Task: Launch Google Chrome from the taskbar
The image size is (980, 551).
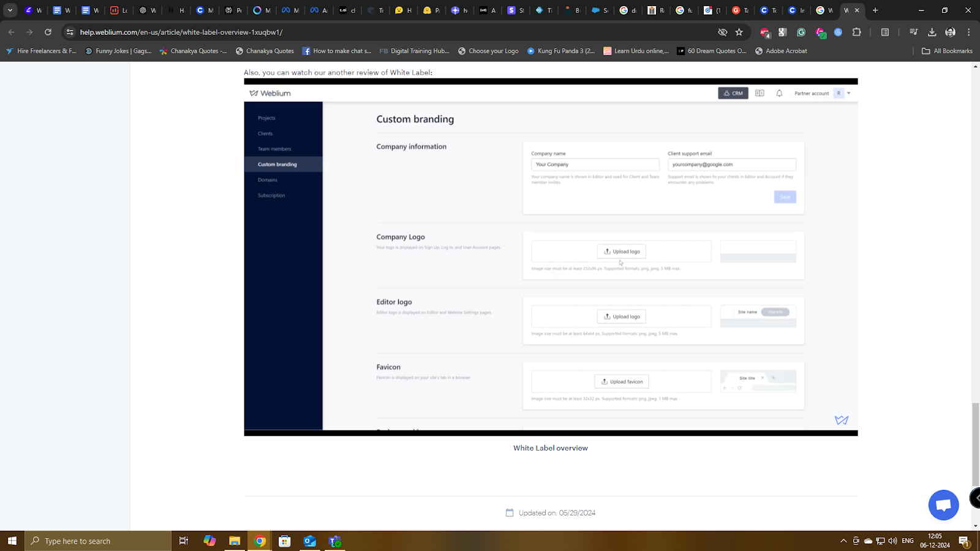Action: [x=259, y=541]
